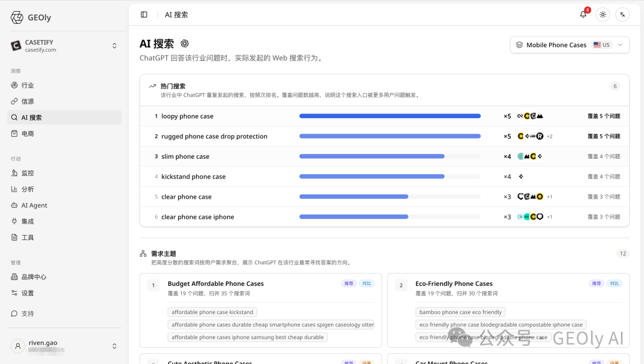Open 分析 in the sidebar

pyautogui.click(x=64, y=189)
